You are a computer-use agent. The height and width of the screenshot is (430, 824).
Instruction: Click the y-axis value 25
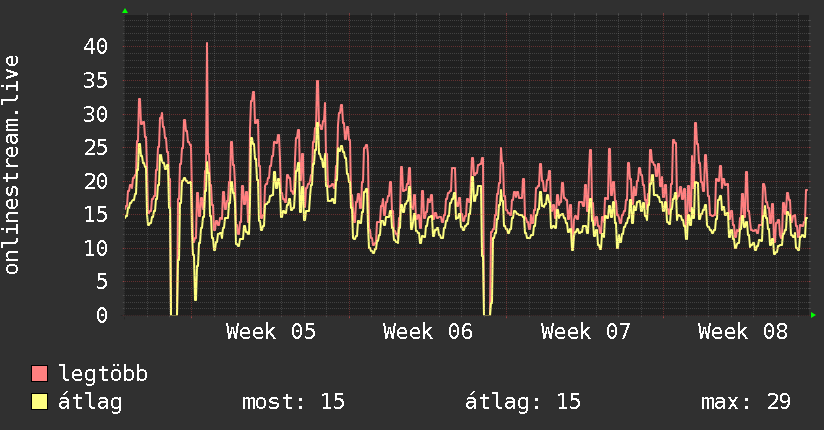click(96, 148)
